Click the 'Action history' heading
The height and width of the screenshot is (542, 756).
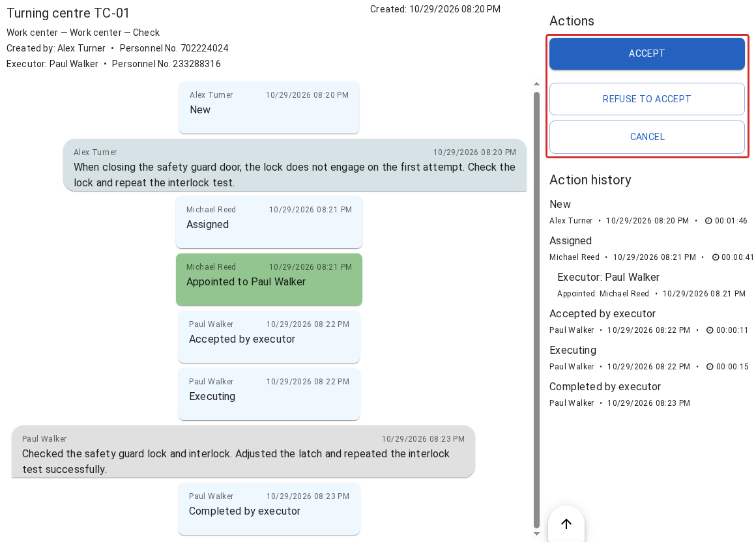[x=590, y=180]
